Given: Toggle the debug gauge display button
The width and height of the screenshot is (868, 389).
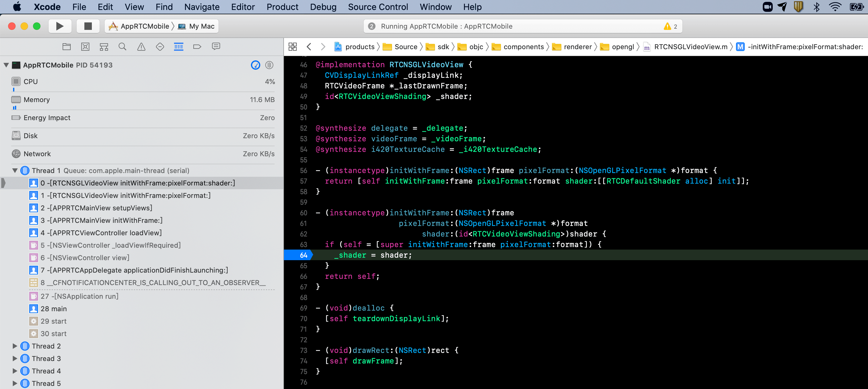Looking at the screenshot, I should 255,65.
